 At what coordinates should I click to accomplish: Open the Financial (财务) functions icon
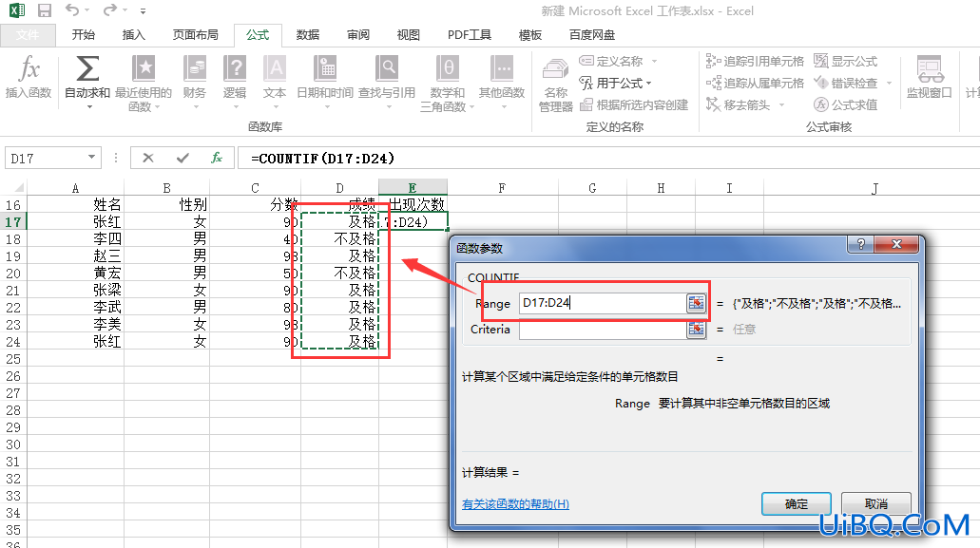[194, 68]
